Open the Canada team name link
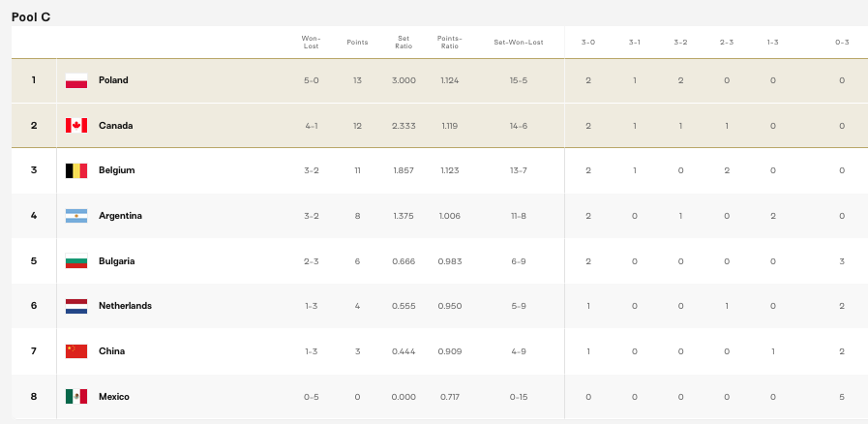This screenshot has height=424, width=868. tap(115, 126)
